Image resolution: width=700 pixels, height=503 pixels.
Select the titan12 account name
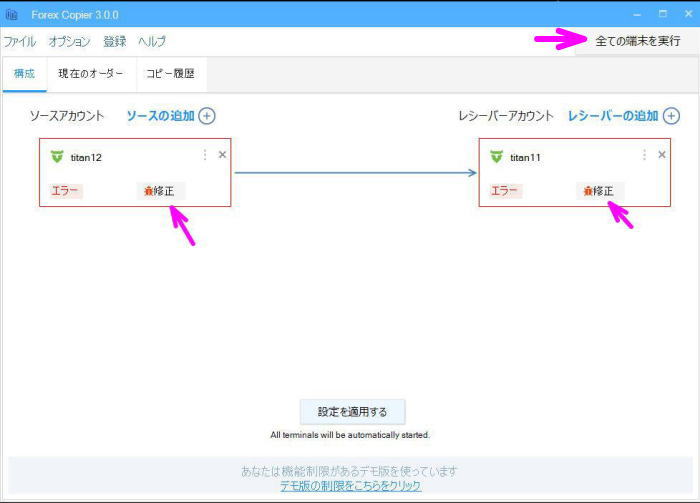(86, 158)
